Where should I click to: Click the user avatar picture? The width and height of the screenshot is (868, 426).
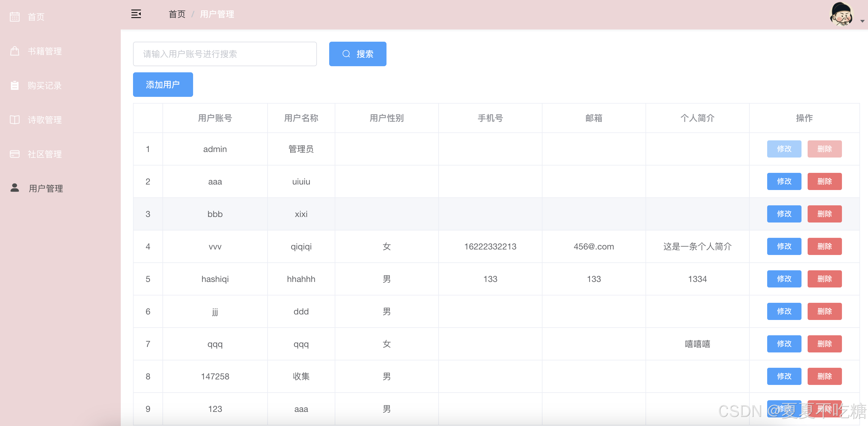[x=841, y=14]
